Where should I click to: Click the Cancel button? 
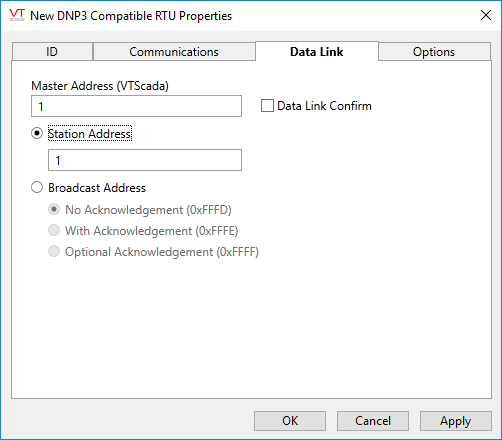tap(373, 421)
